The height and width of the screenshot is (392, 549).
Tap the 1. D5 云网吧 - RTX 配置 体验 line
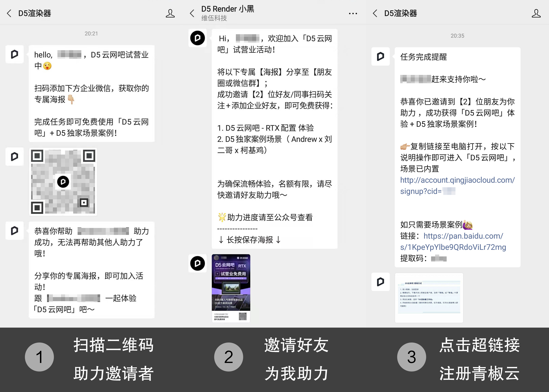266,128
